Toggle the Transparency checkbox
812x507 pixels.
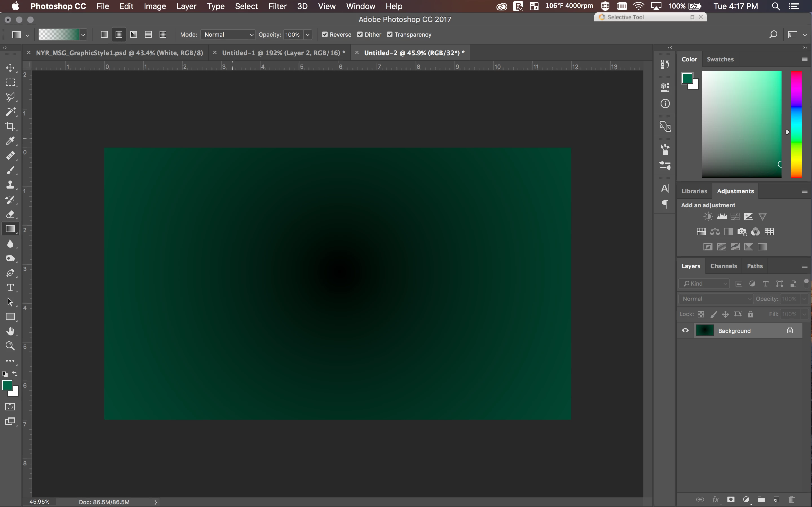click(390, 35)
